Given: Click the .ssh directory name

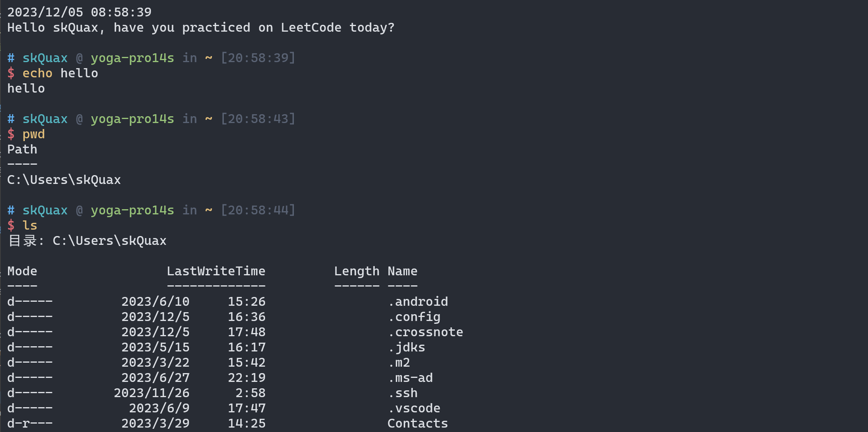Looking at the screenshot, I should [403, 393].
